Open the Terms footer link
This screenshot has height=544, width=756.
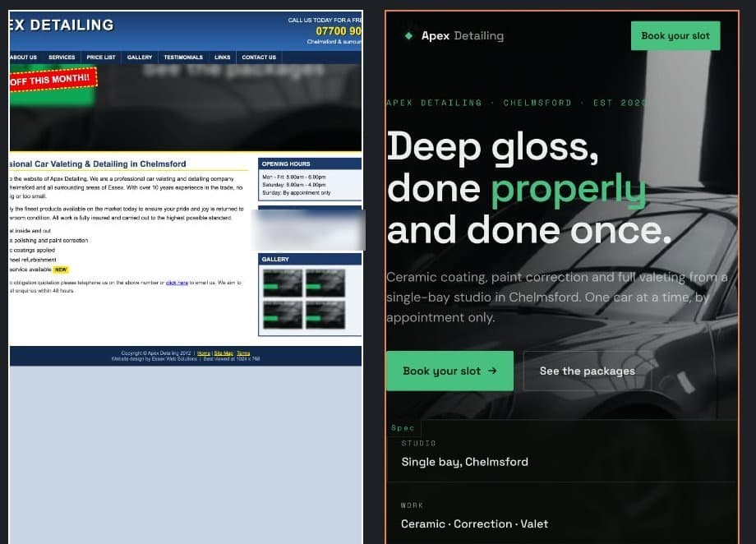(x=243, y=353)
